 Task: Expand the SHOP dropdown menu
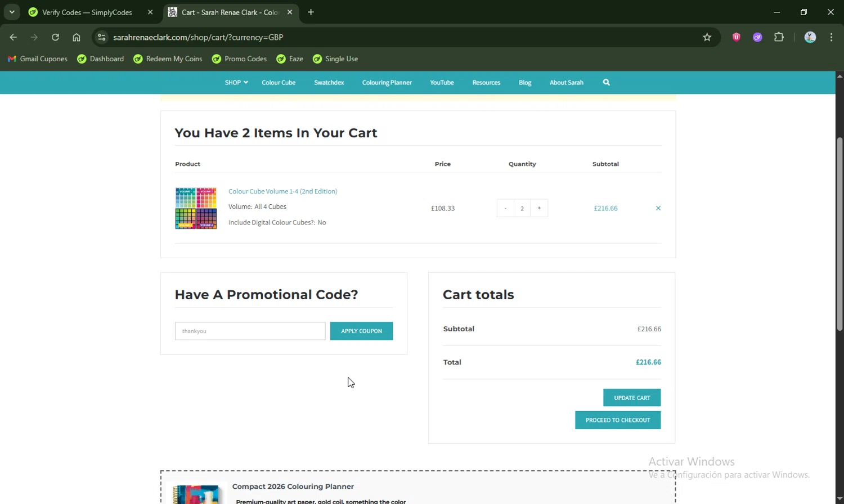(x=236, y=82)
